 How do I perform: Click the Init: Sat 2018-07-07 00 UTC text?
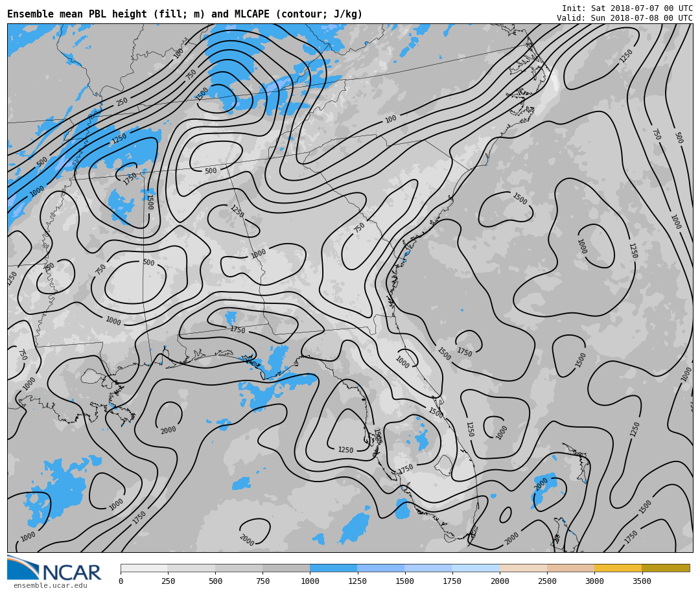(x=627, y=8)
